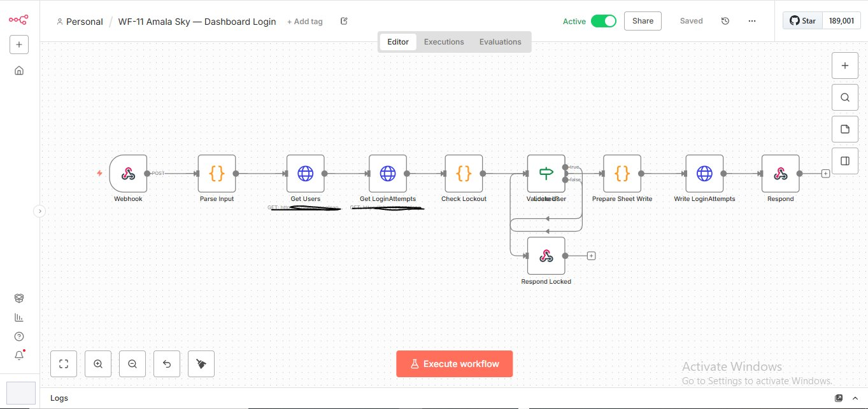Open the Templates box icon in sidebar
868x409 pixels.
point(19,298)
